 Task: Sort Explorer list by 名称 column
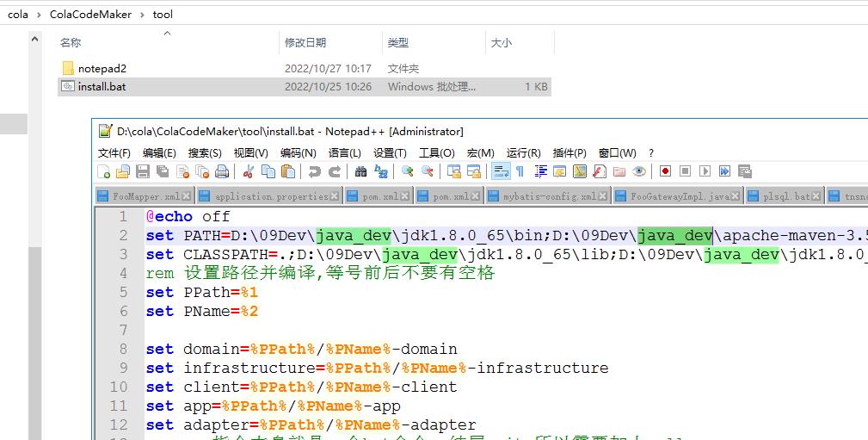point(71,43)
